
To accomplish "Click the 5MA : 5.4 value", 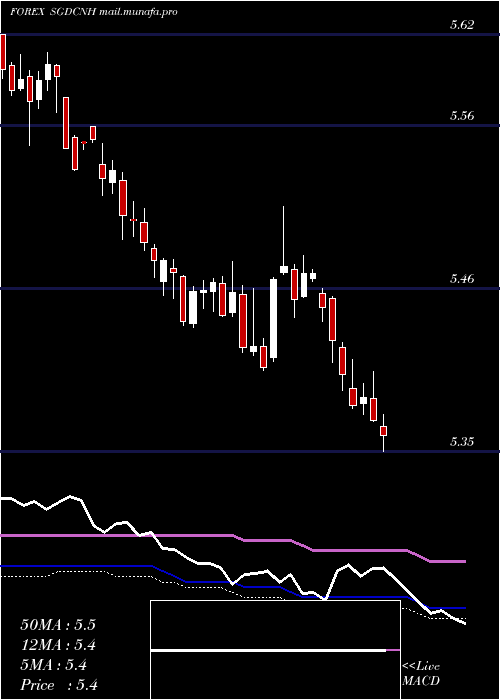I will coord(53,665).
